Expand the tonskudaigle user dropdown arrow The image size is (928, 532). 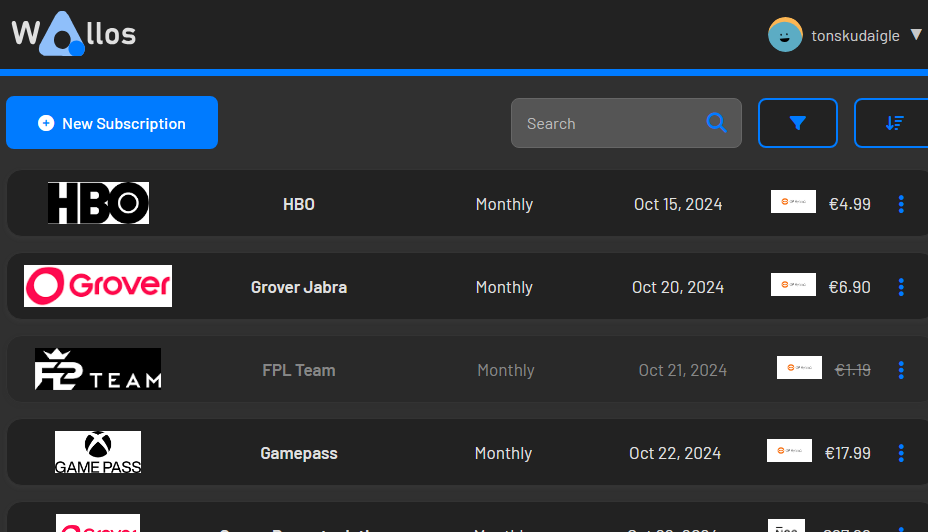coord(916,35)
